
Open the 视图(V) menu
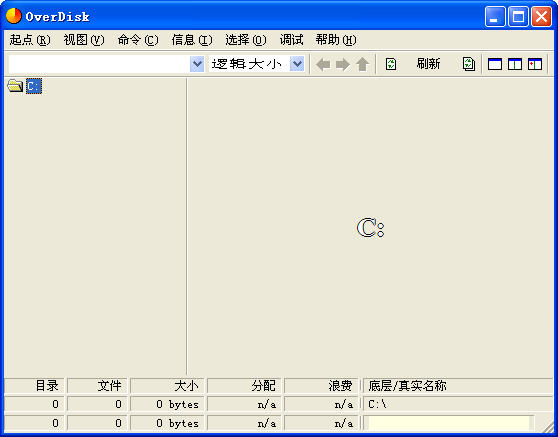click(84, 40)
